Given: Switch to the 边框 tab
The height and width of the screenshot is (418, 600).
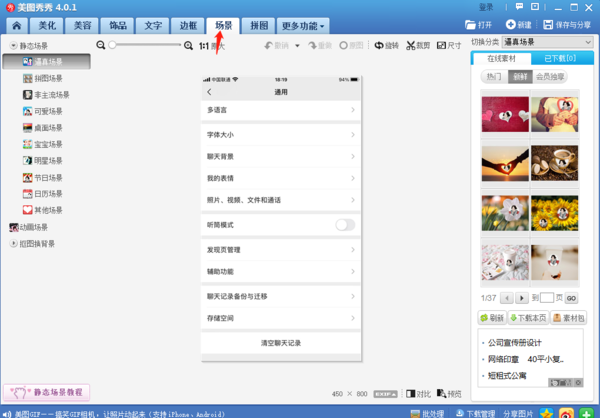Looking at the screenshot, I should (187, 24).
